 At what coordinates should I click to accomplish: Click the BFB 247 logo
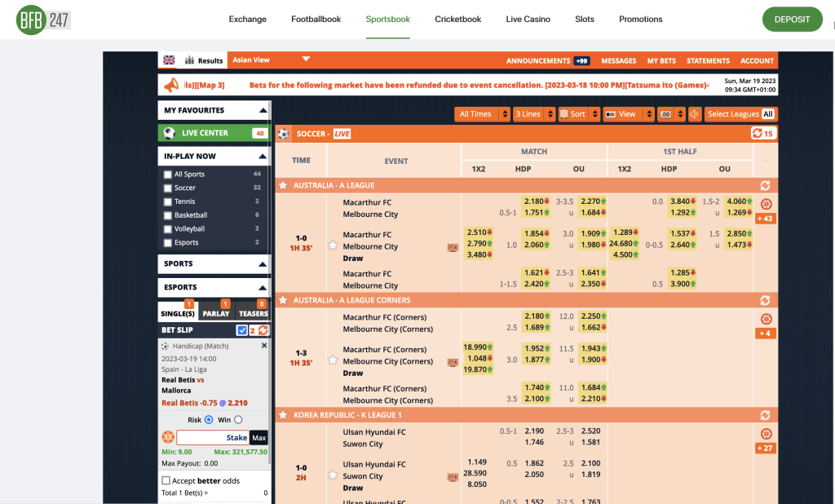point(43,20)
